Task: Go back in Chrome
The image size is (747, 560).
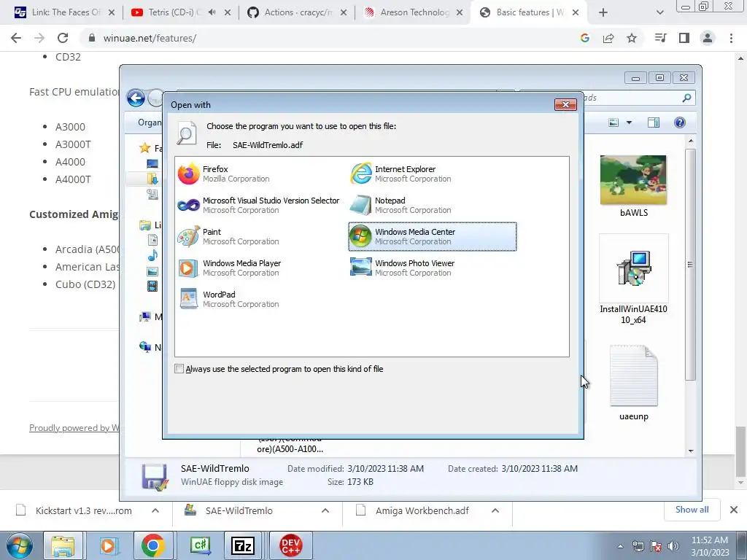Action: pyautogui.click(x=16, y=38)
